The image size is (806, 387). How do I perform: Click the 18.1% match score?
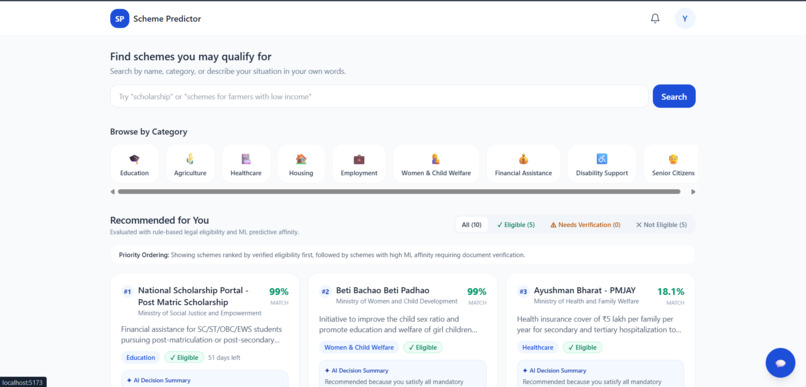[671, 291]
